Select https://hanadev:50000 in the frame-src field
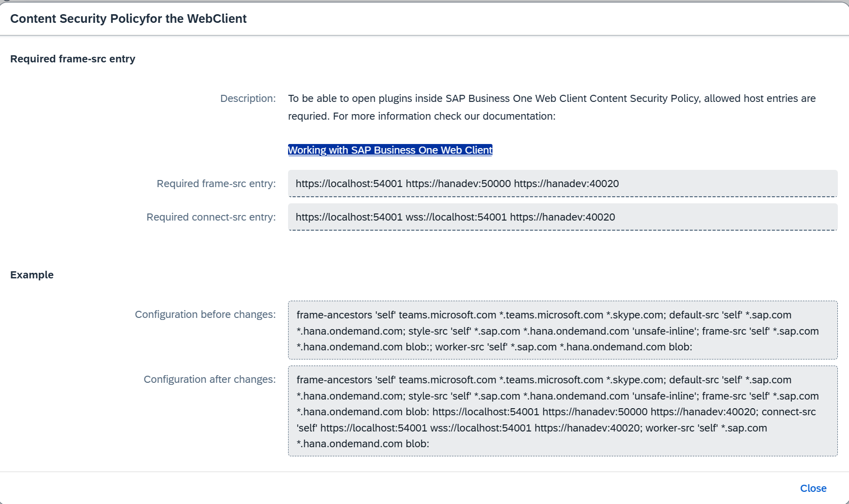The width and height of the screenshot is (849, 504). coord(458,184)
